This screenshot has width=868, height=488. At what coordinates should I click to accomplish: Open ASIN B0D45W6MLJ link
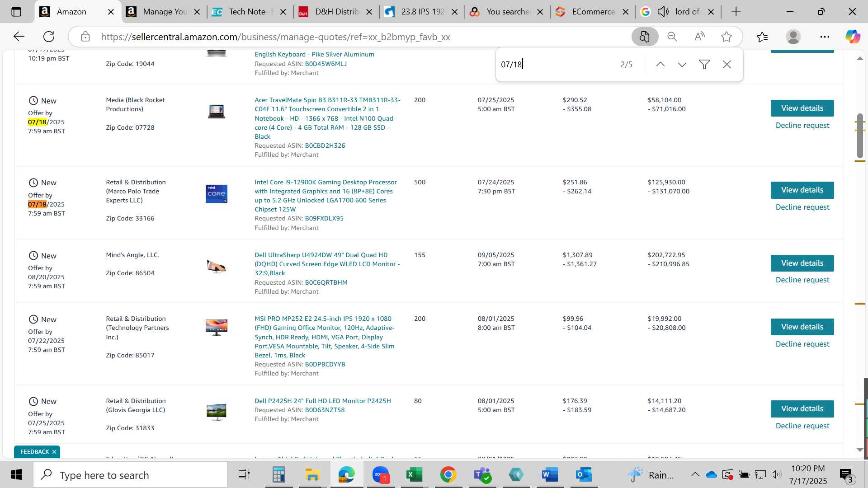tap(325, 64)
